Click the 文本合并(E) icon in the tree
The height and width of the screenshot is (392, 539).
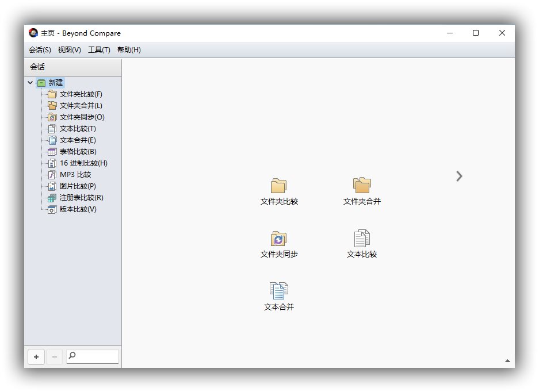point(52,140)
